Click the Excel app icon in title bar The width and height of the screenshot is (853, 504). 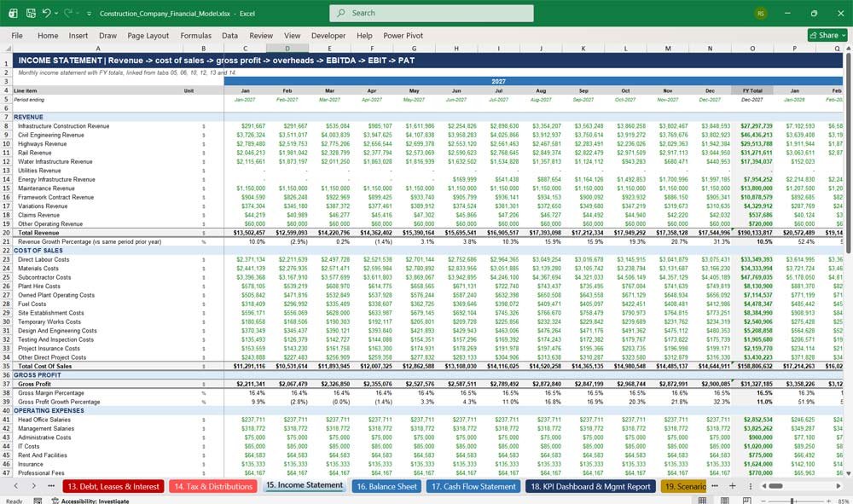tap(13, 13)
